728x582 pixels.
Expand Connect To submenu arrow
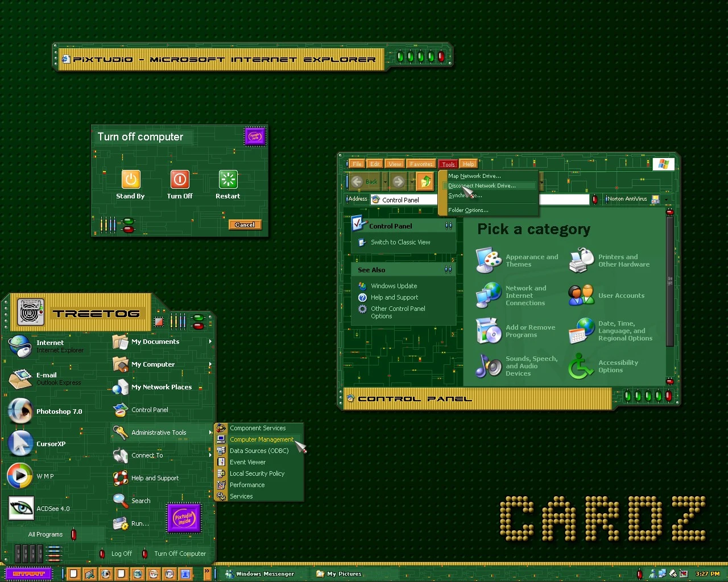[x=210, y=455]
